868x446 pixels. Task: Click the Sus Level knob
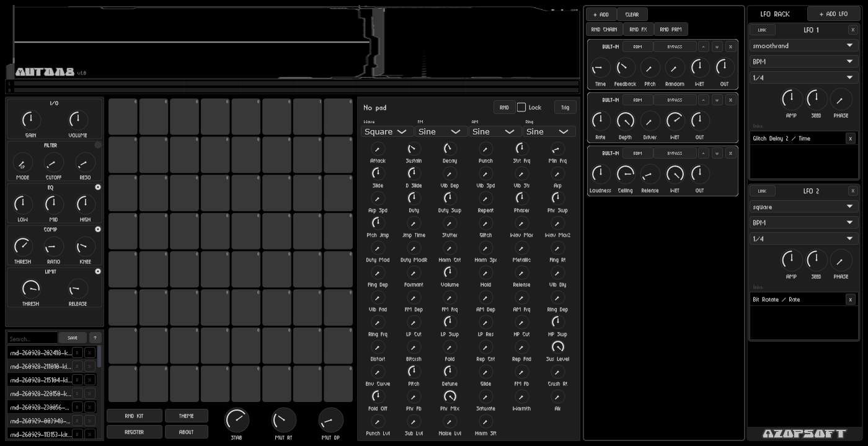pyautogui.click(x=557, y=347)
